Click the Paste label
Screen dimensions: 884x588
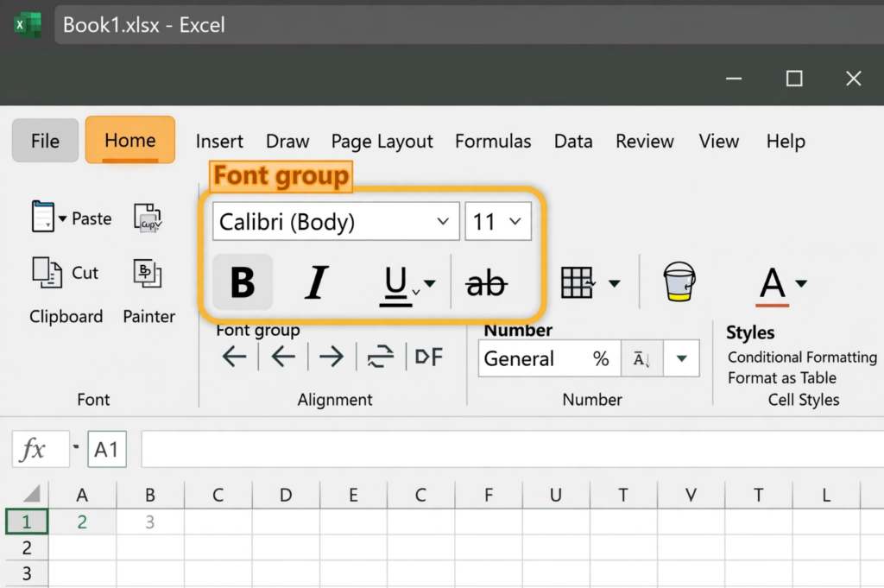(x=92, y=218)
